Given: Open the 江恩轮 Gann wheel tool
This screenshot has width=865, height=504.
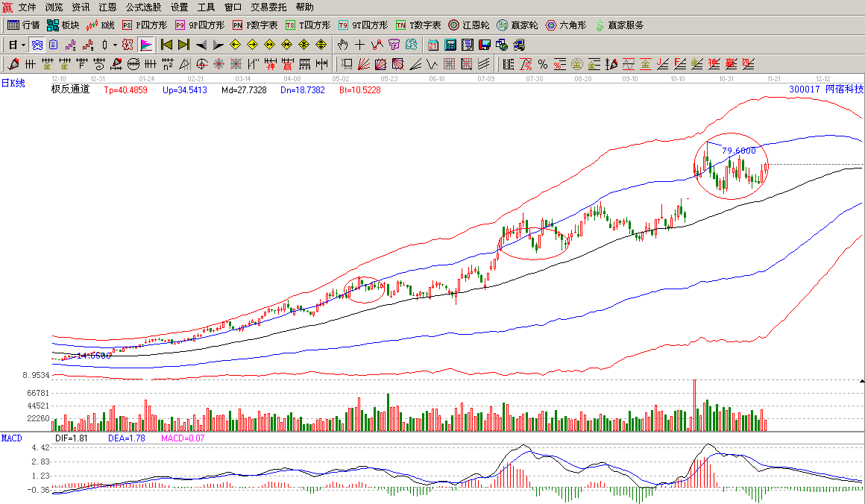Looking at the screenshot, I should pyautogui.click(x=468, y=25).
